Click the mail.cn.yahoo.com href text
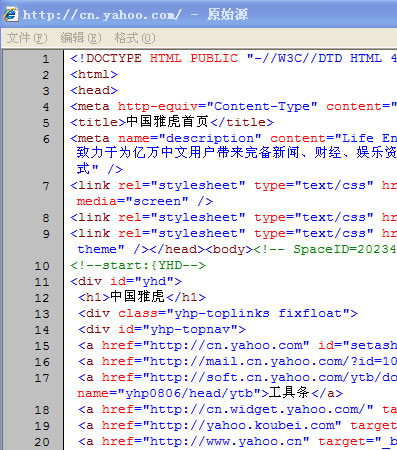The width and height of the screenshot is (397, 450). click(x=249, y=361)
